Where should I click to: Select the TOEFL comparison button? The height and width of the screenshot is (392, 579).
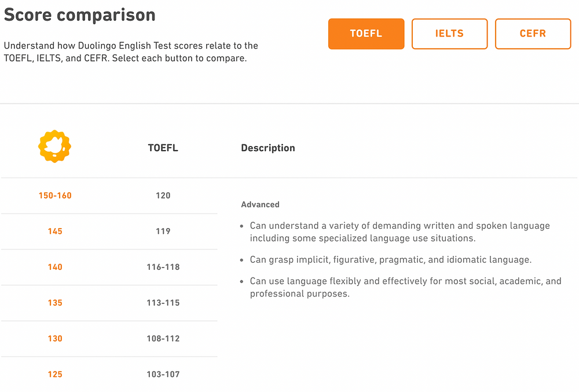tap(366, 34)
